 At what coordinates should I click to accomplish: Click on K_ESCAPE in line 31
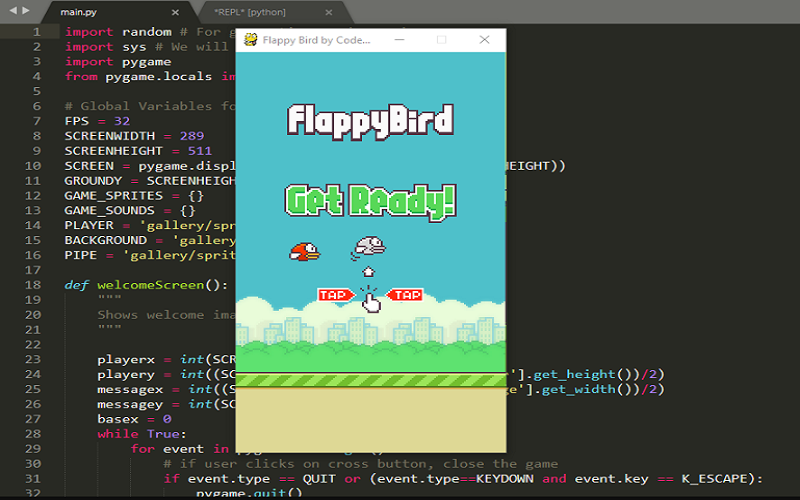point(714,479)
